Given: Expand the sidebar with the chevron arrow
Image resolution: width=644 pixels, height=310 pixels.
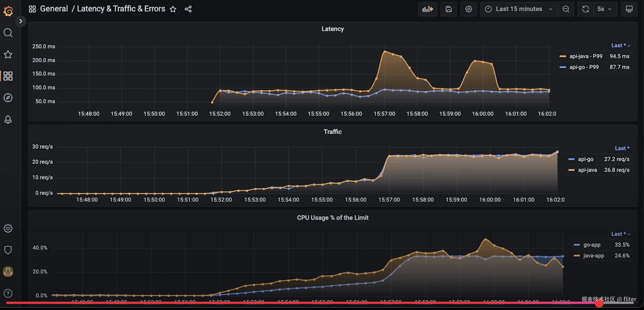Looking at the screenshot, I should [x=21, y=21].
